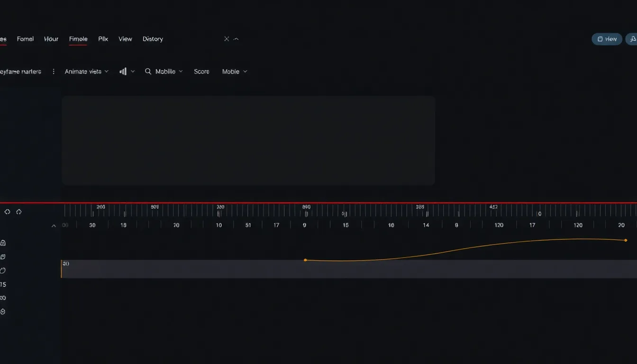This screenshot has width=637, height=364.
Task: Toggle the panel icon below the notes icon
Action: click(3, 256)
